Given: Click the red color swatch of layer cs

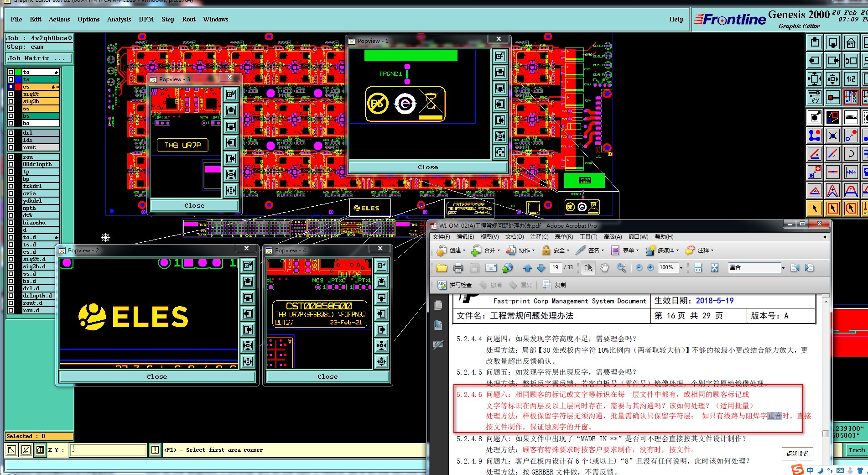Looking at the screenshot, I should click(18, 87).
